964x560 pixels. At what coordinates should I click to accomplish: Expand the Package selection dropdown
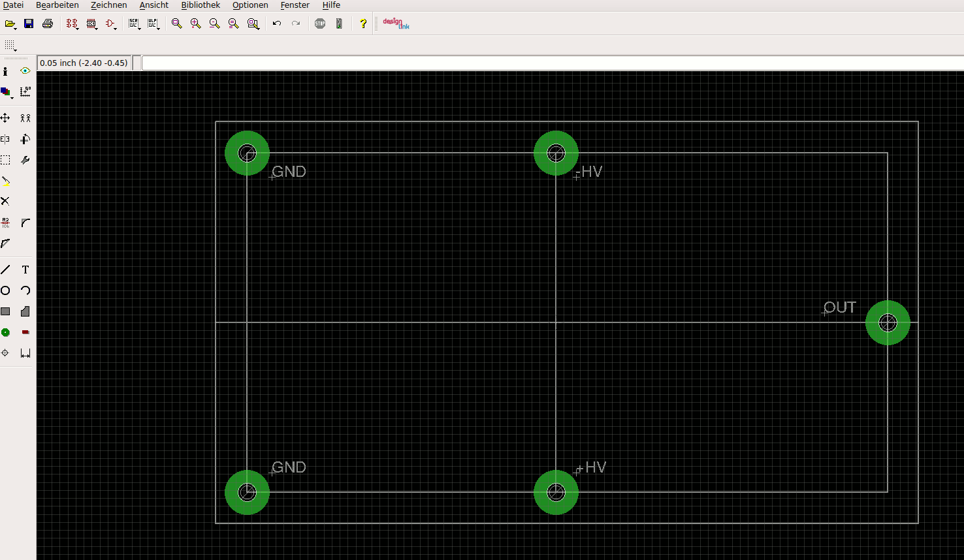pyautogui.click(x=91, y=24)
